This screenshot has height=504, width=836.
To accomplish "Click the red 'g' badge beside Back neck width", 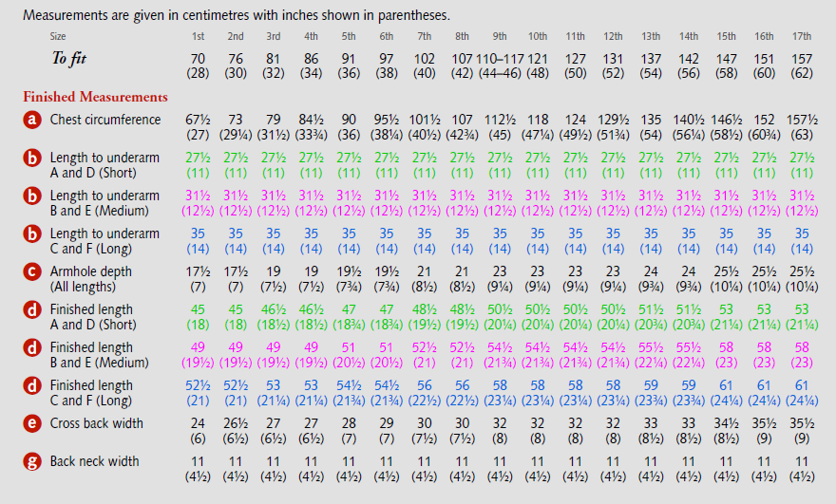I will coord(33,461).
